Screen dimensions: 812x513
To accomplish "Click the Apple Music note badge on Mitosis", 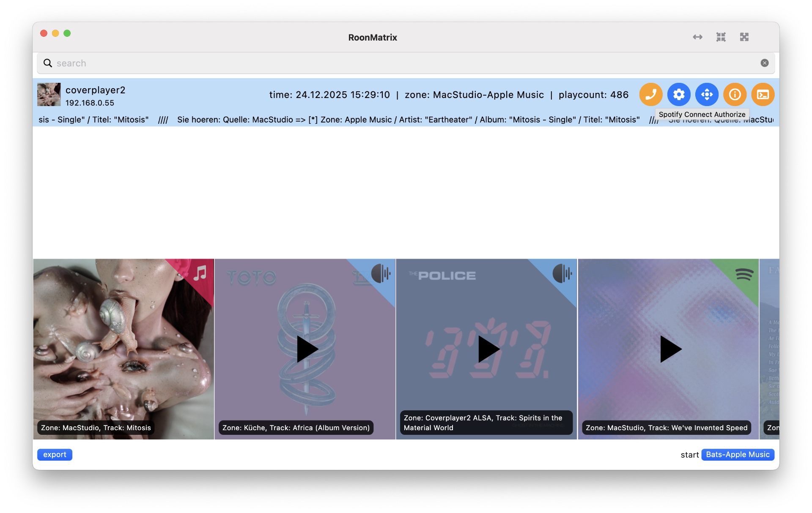I will [200, 273].
